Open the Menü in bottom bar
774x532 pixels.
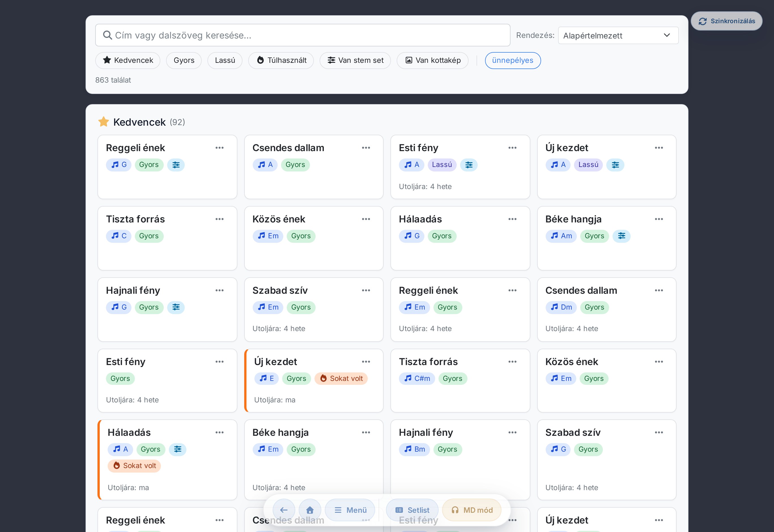pos(350,510)
